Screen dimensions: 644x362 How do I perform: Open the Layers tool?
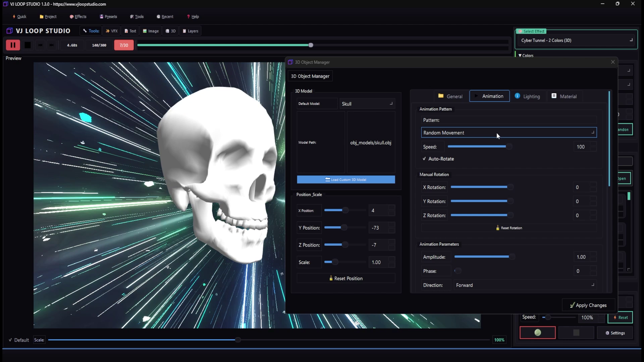click(191, 31)
